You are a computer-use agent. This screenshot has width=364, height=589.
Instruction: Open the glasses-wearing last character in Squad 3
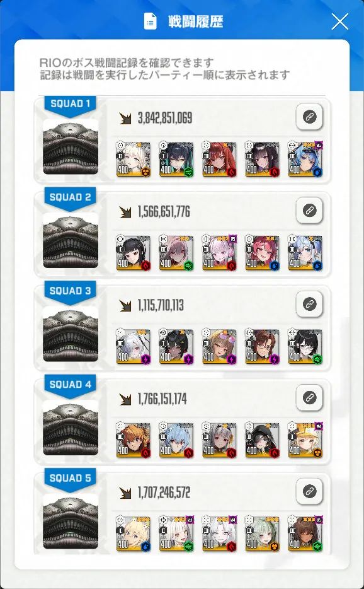click(x=305, y=346)
